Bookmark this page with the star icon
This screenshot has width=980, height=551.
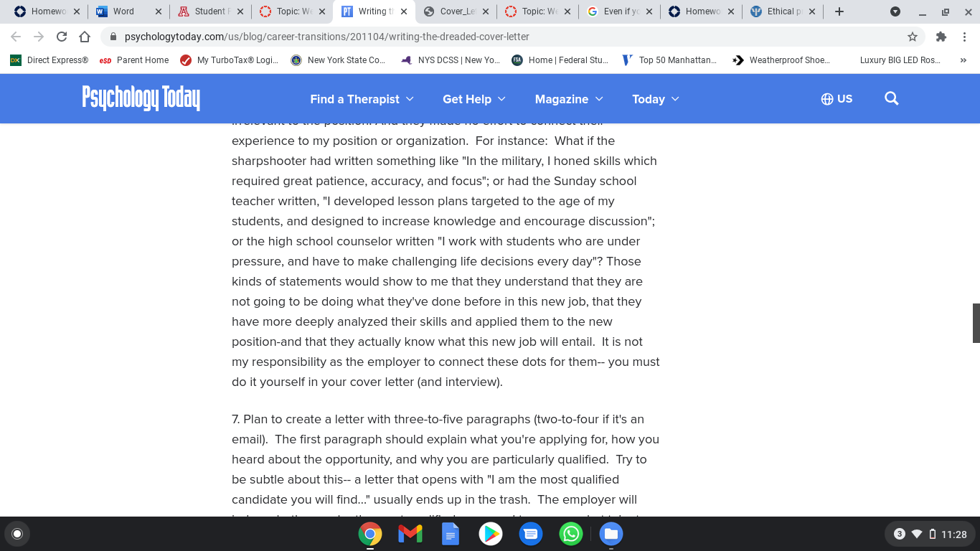[x=913, y=37]
